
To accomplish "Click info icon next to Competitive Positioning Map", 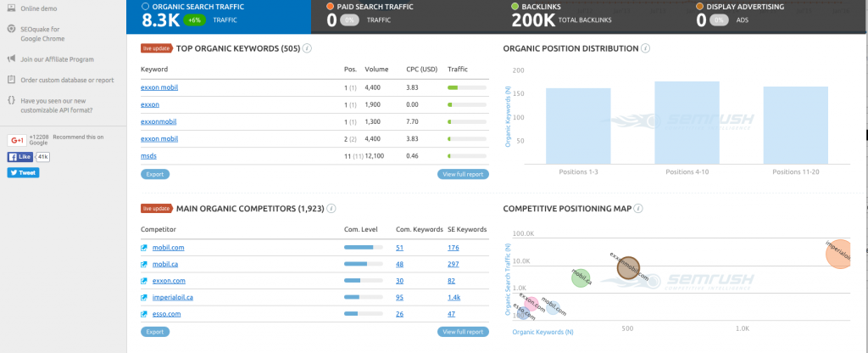I will (638, 209).
